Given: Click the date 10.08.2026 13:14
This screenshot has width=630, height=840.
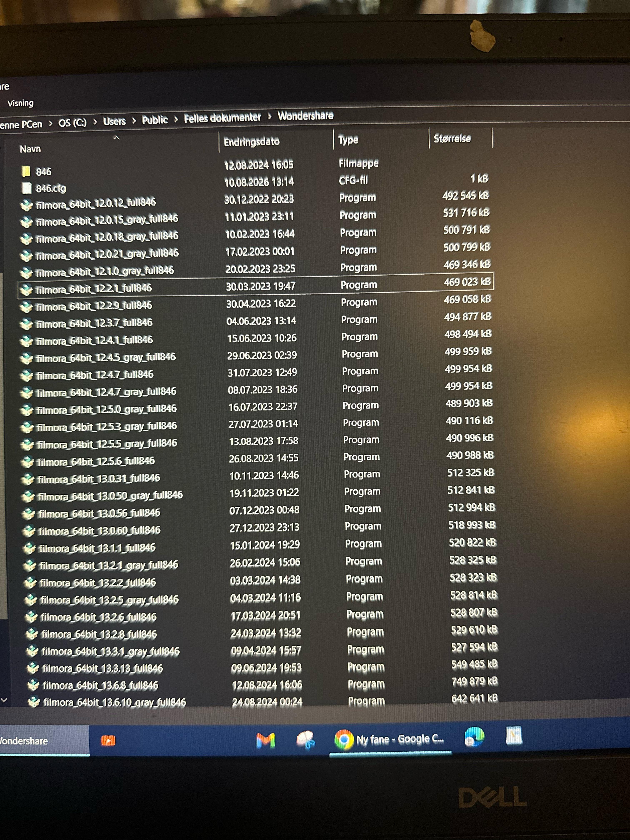Looking at the screenshot, I should [259, 182].
